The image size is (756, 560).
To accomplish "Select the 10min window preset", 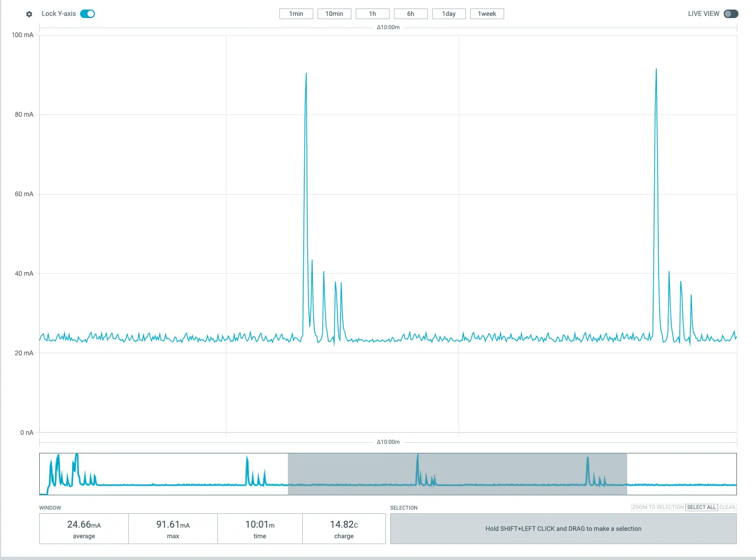I will pos(334,14).
